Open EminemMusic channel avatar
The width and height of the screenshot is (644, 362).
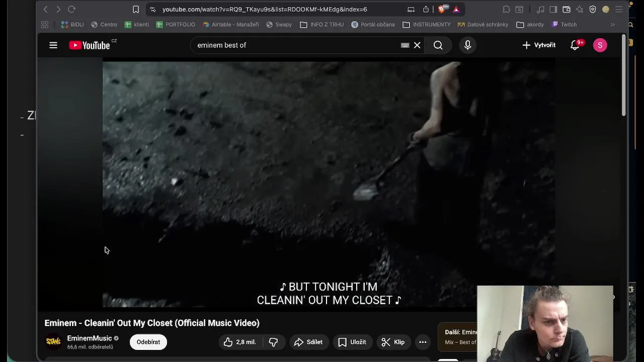pos(53,342)
